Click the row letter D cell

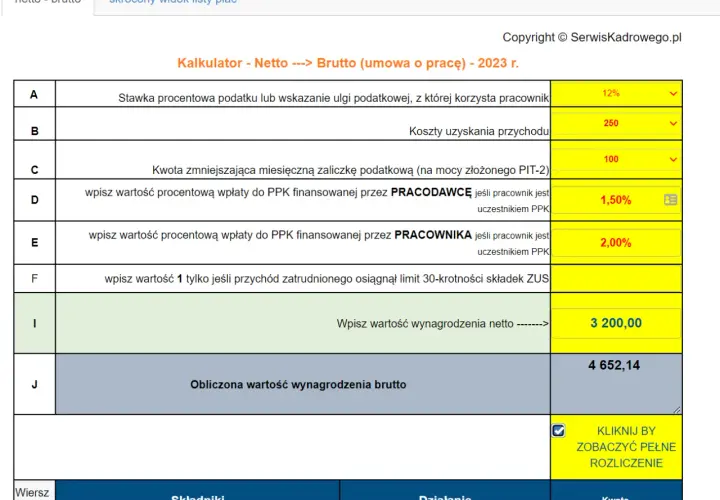click(34, 200)
